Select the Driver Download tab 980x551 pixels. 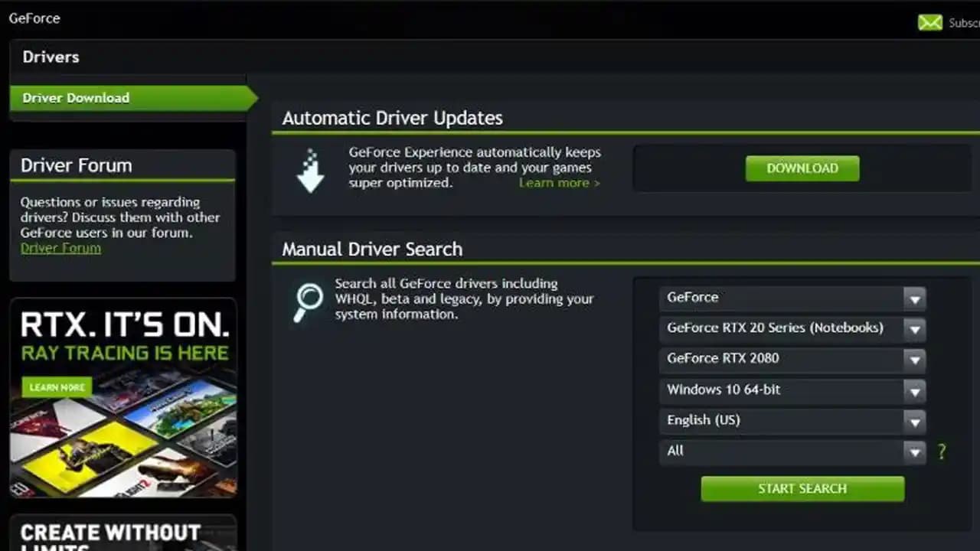[x=77, y=98]
